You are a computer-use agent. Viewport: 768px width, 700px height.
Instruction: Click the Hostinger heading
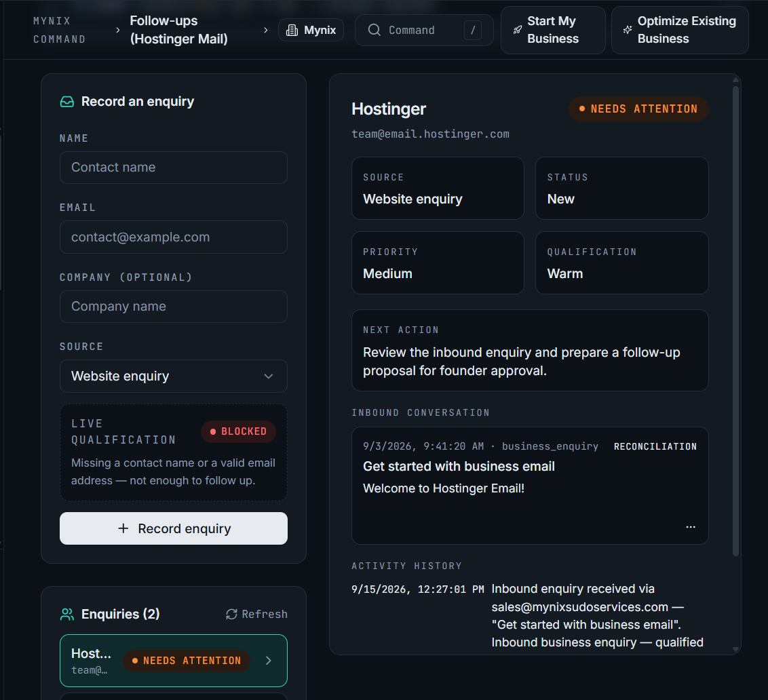389,109
